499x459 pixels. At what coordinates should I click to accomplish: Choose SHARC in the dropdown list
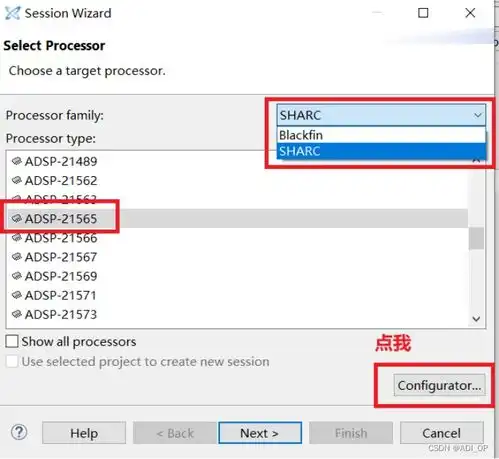pos(381,151)
